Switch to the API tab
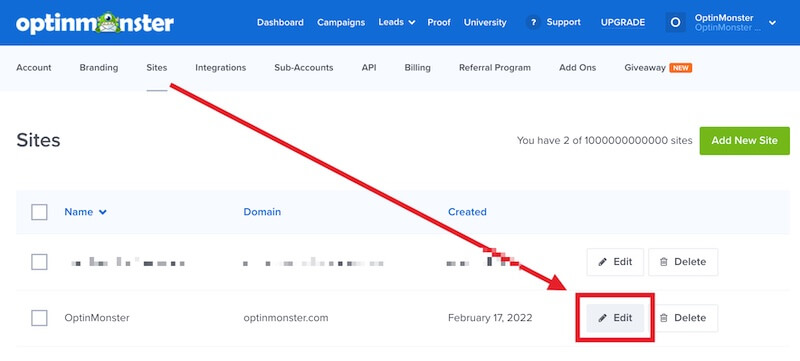The height and width of the screenshot is (361, 800). (x=369, y=67)
